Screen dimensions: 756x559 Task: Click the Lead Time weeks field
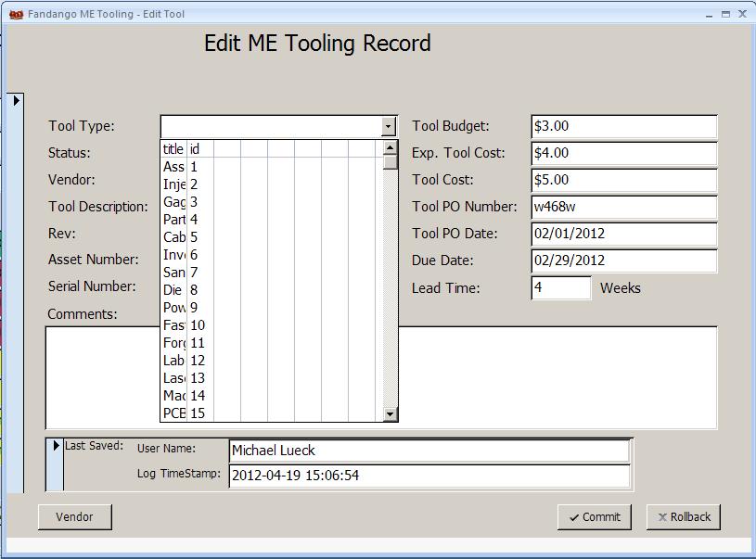coord(561,287)
